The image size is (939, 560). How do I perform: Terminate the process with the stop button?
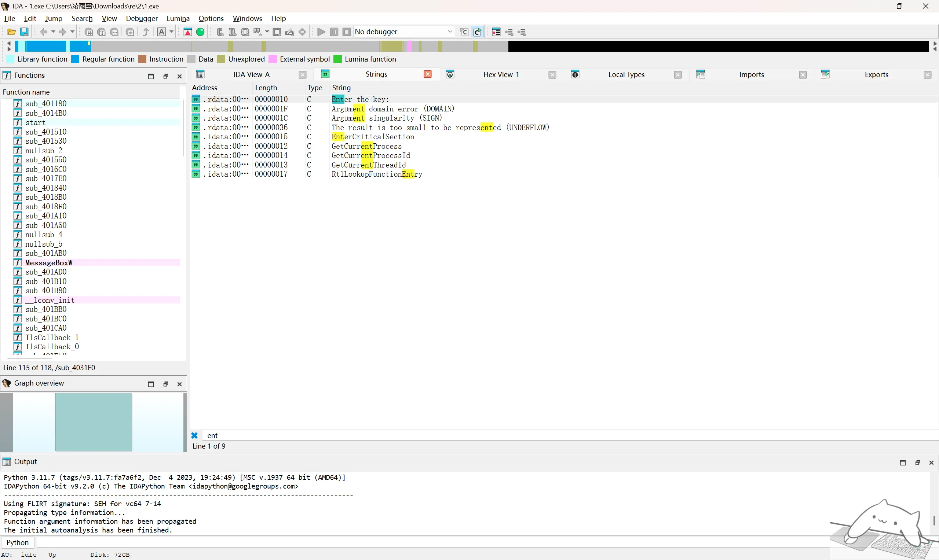347,32
